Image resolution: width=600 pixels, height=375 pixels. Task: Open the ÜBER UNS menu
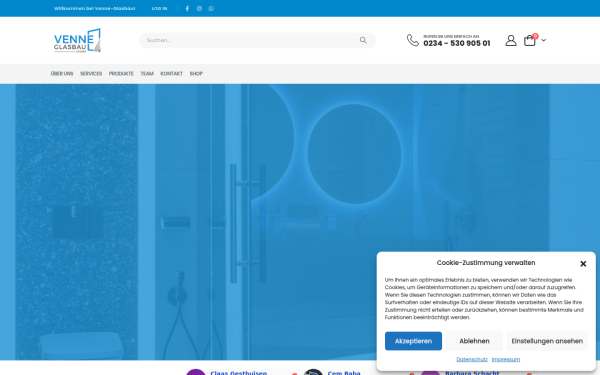coord(62,73)
